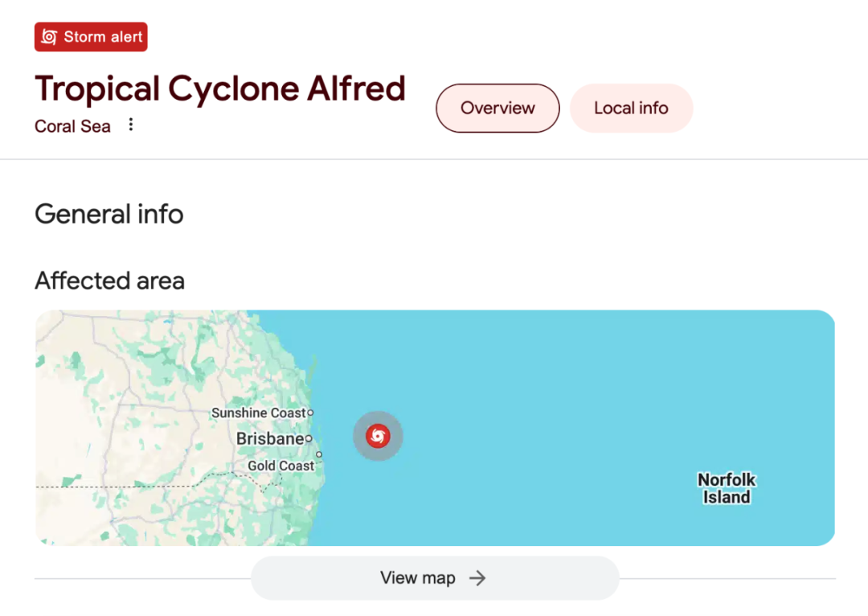
Task: Click the Sunshine Coast map label
Action: [x=259, y=413]
